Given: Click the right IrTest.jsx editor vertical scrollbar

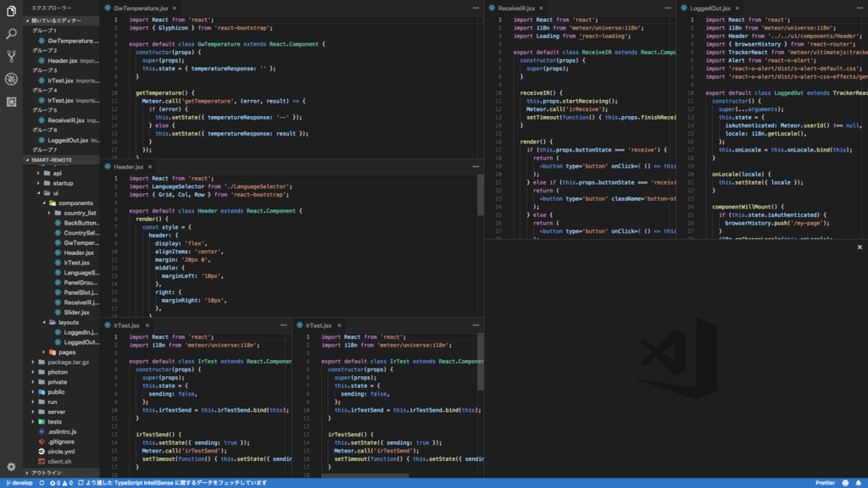Looking at the screenshot, I should click(481, 361).
